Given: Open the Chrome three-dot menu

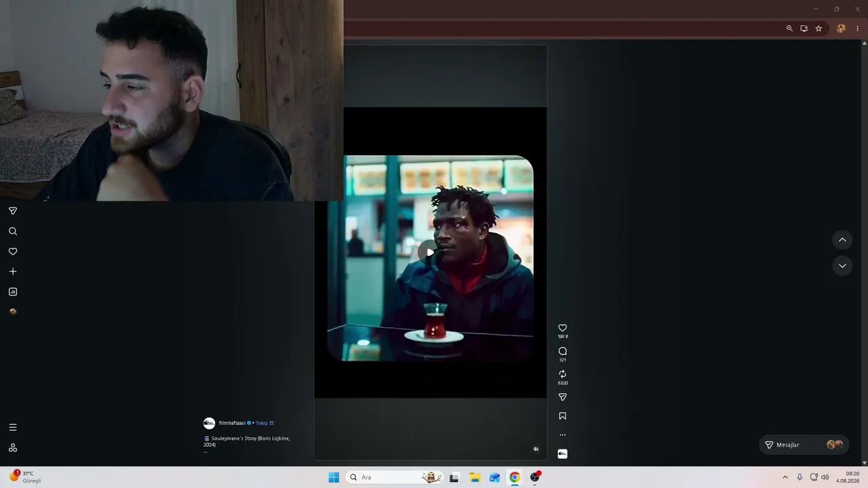Looking at the screenshot, I should (x=857, y=28).
